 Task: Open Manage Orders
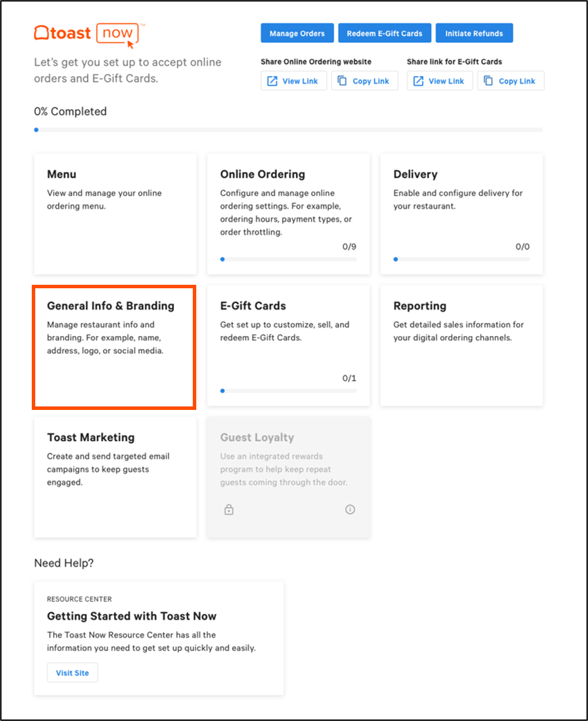[x=297, y=33]
